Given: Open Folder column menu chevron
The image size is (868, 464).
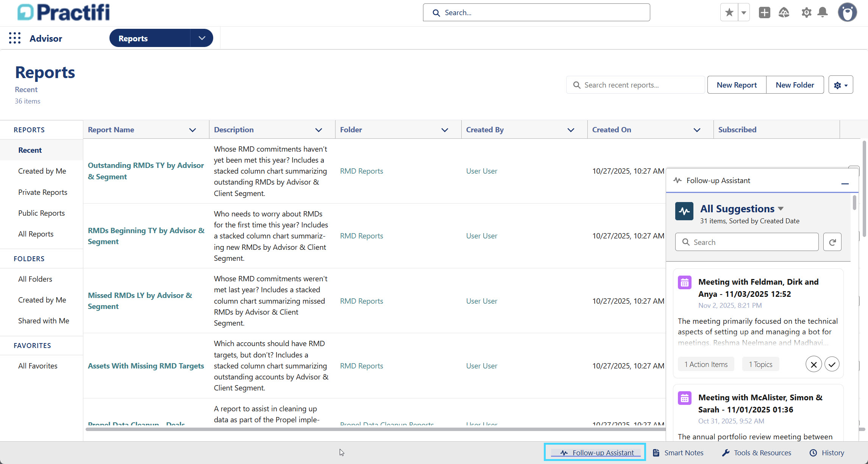Looking at the screenshot, I should click(x=445, y=130).
